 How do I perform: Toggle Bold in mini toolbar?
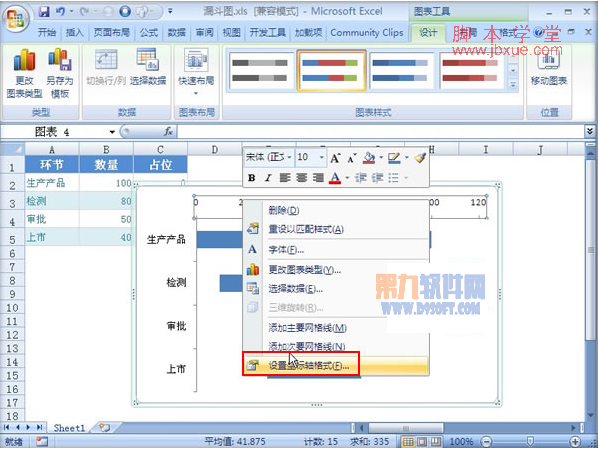coord(252,178)
